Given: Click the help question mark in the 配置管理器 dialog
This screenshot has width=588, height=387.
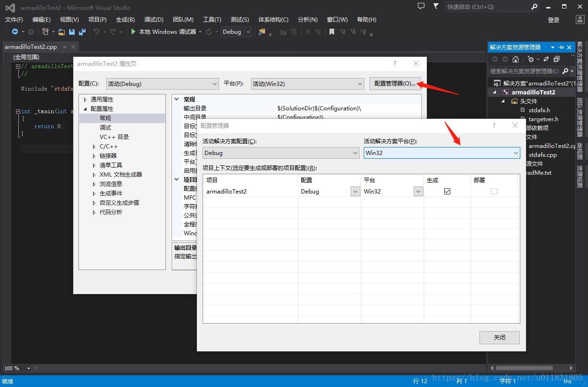Looking at the screenshot, I should (494, 125).
